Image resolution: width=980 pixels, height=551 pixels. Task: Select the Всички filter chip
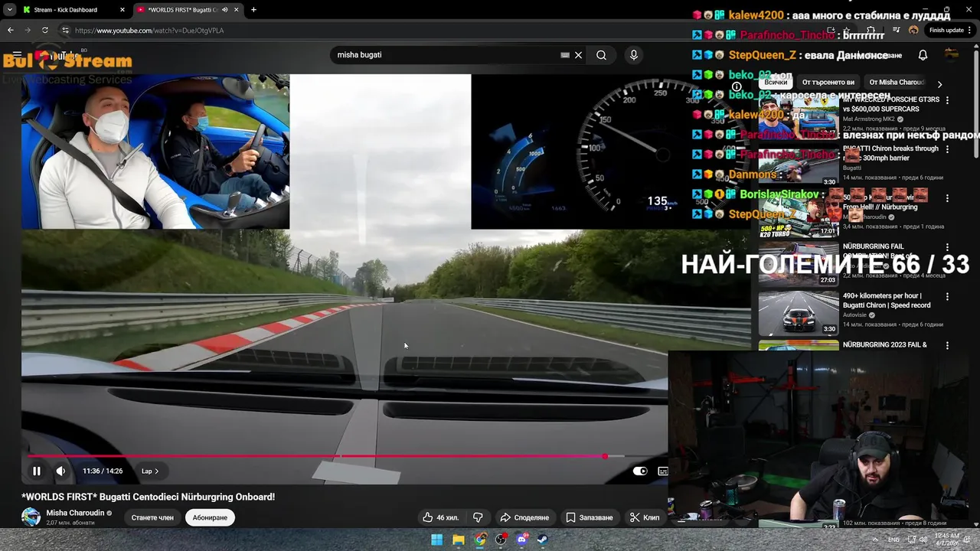click(x=776, y=83)
